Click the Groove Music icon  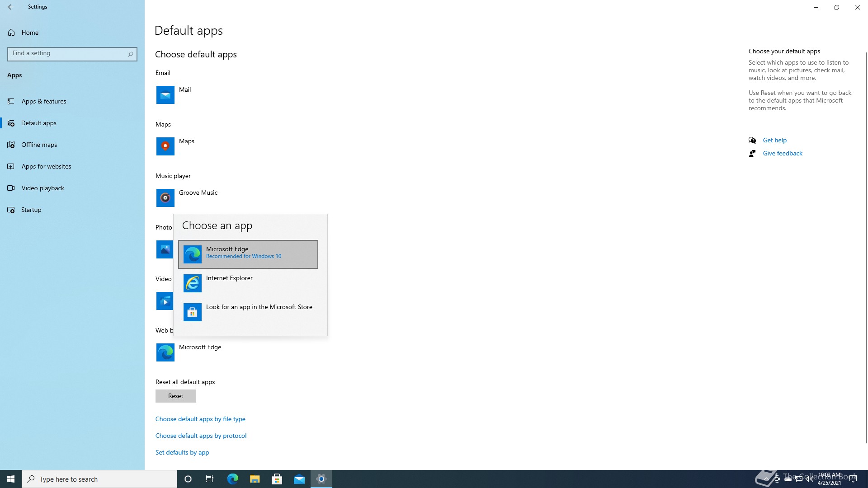[x=165, y=198]
